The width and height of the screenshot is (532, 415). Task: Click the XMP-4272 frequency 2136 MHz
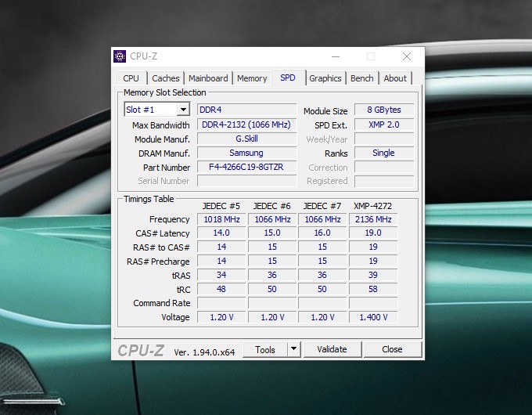(x=373, y=219)
